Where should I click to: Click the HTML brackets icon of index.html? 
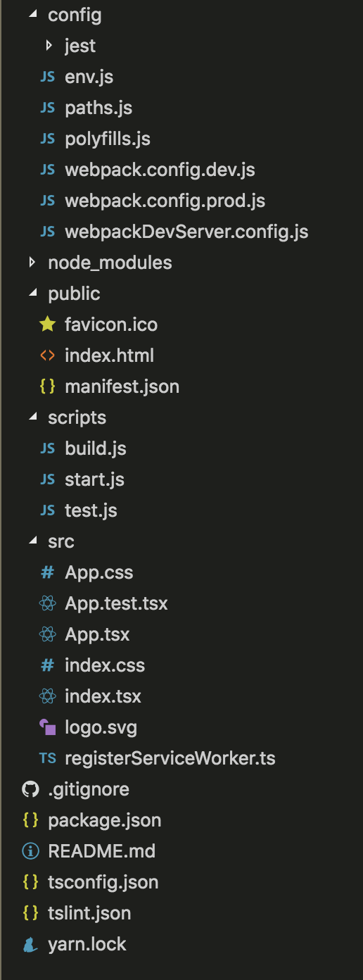pos(47,356)
